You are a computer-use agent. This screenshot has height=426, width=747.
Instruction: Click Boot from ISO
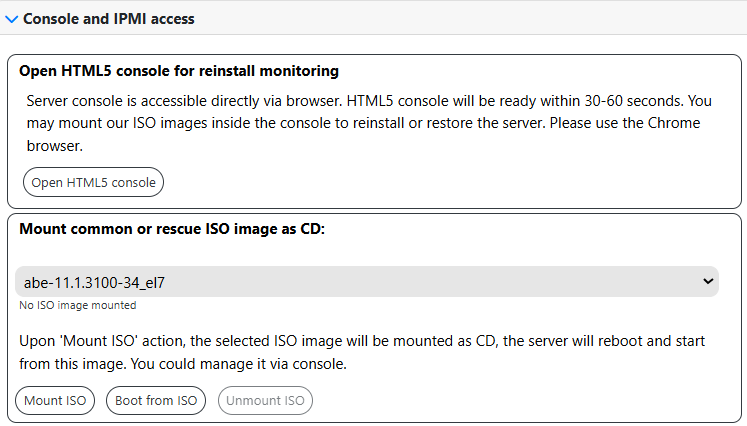pyautogui.click(x=156, y=401)
